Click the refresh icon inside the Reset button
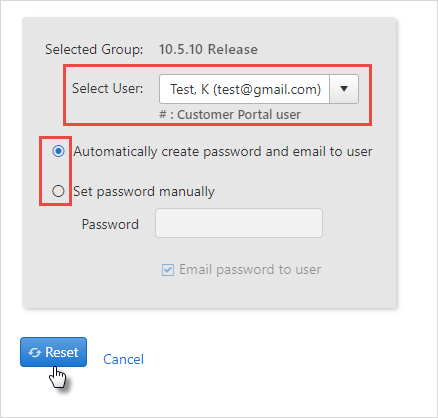The image size is (438, 418). coord(34,352)
